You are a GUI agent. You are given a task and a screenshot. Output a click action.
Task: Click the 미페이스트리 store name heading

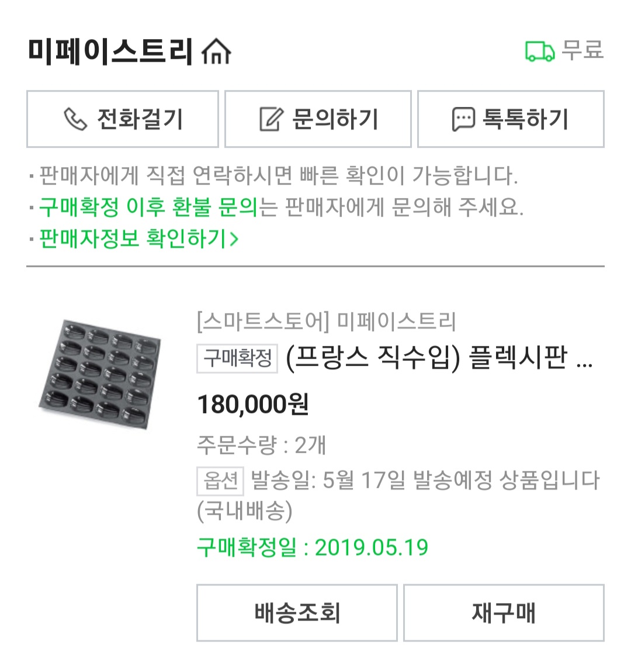(x=110, y=51)
